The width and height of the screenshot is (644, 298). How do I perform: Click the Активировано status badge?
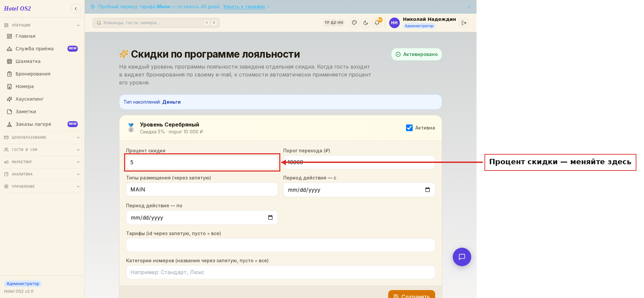pos(417,54)
